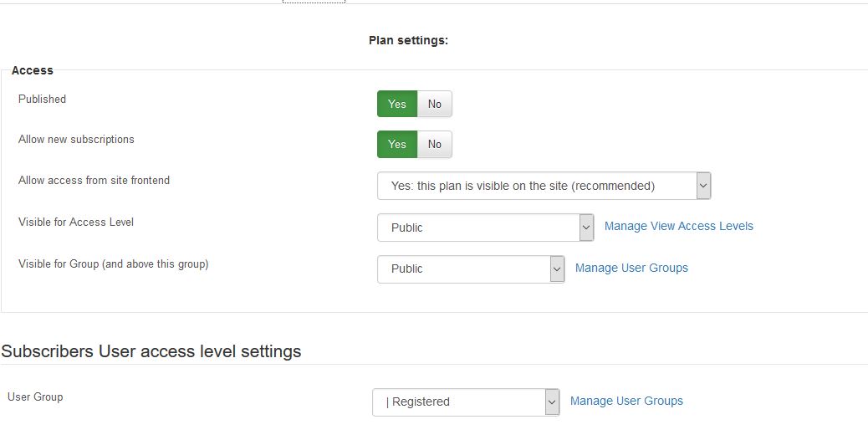The width and height of the screenshot is (868, 440).
Task: Open the Visible for Access Level dropdown
Action: [x=486, y=228]
